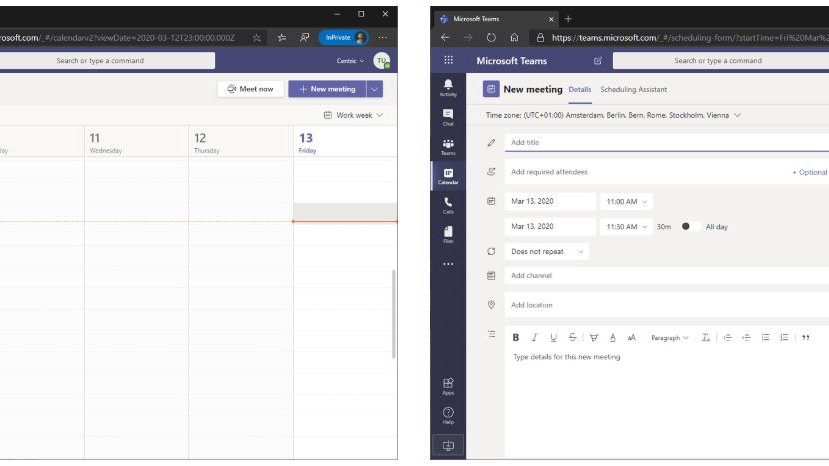
Task: Open Files in Teams sidebar
Action: 448,234
